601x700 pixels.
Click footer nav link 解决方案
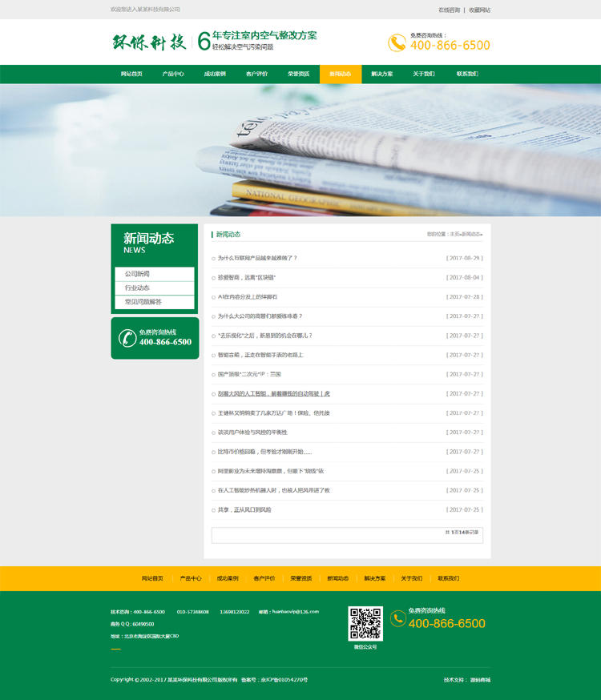(374, 578)
